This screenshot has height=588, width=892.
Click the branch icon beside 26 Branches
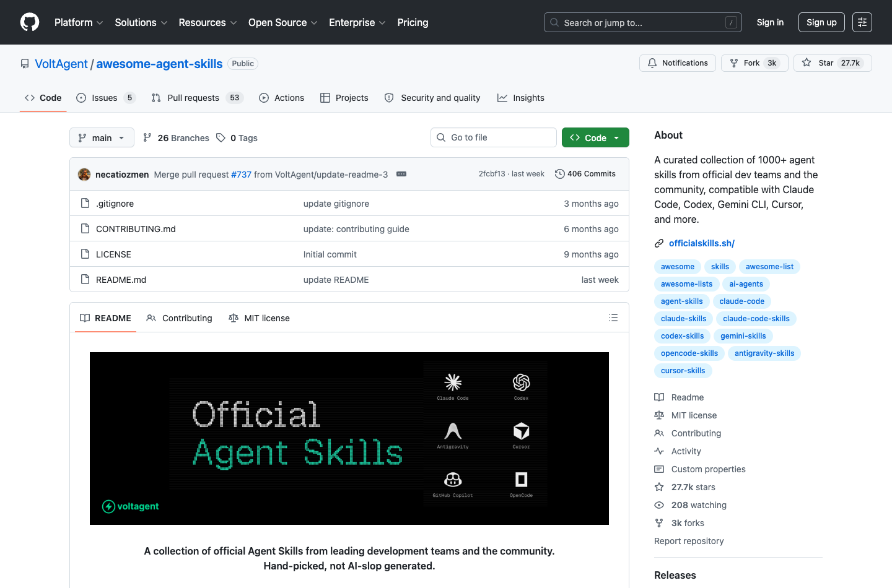(x=147, y=137)
